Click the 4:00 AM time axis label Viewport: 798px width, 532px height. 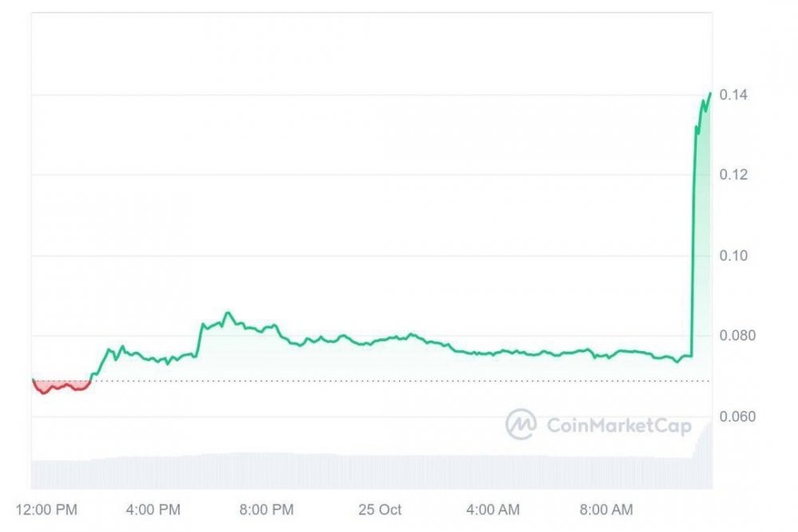click(492, 509)
